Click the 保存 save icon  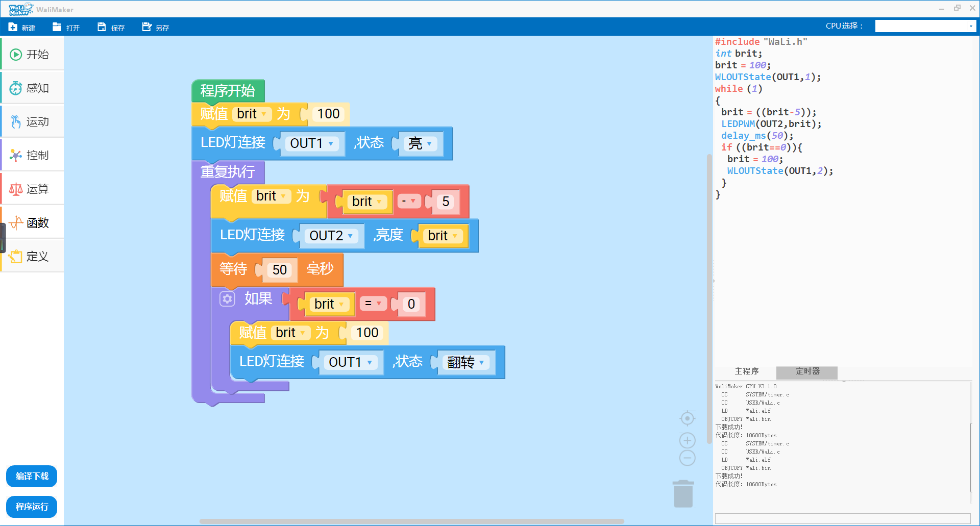(x=102, y=27)
